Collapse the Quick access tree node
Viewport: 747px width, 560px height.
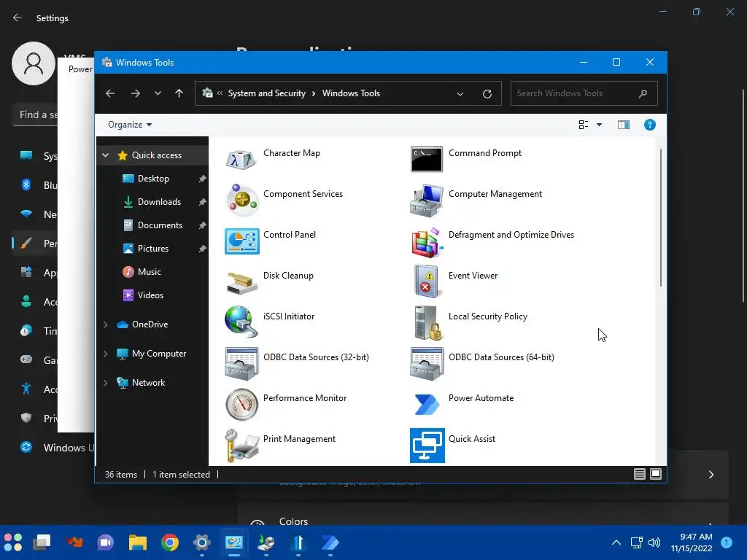tap(106, 155)
